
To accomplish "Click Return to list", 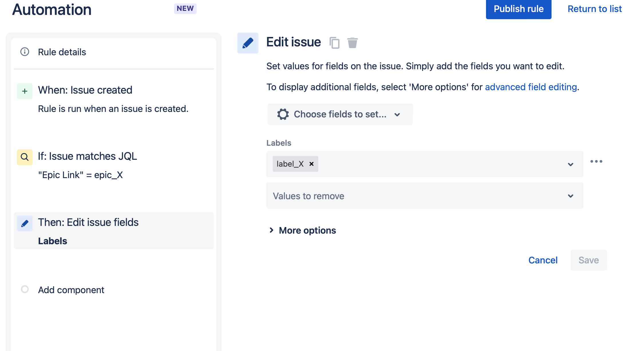I will 594,9.
